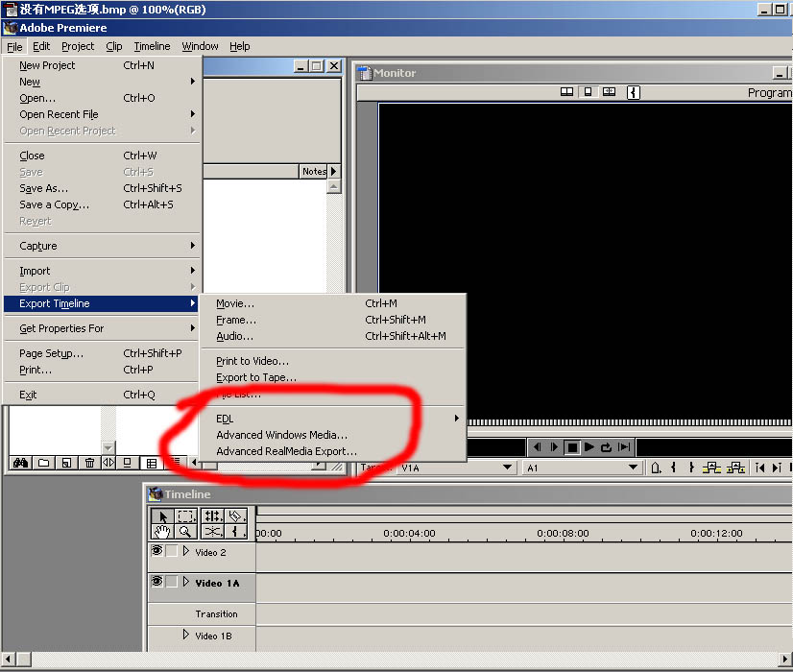Switch Project window to Thumbnail view

point(152,463)
